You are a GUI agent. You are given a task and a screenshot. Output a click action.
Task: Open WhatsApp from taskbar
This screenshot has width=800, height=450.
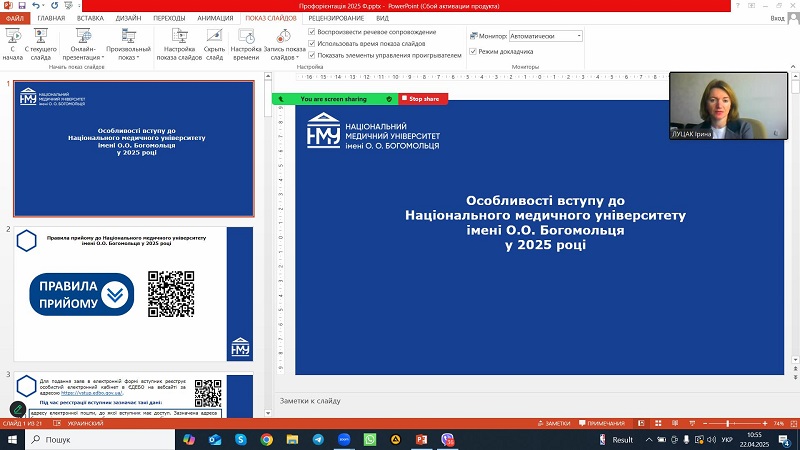[x=370, y=439]
